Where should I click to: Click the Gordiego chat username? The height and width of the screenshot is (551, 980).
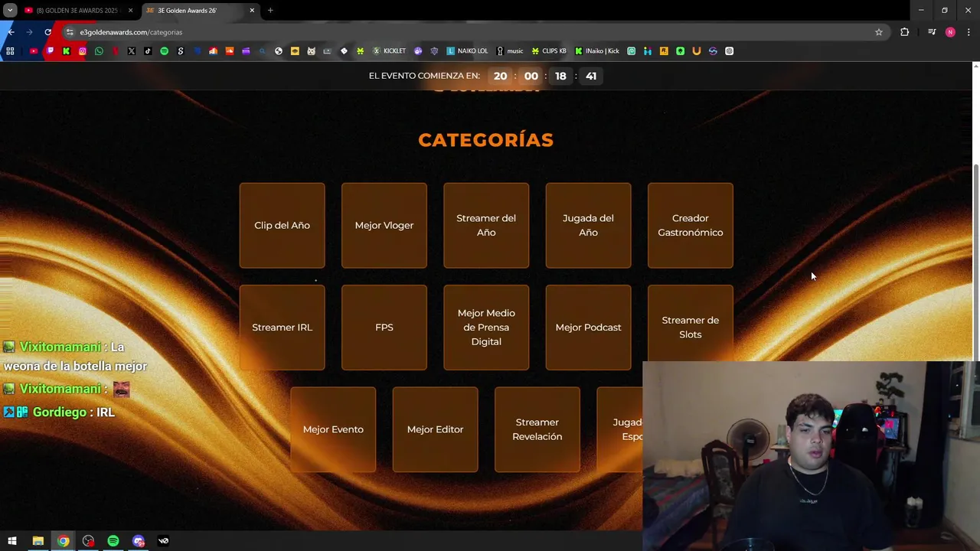pyautogui.click(x=60, y=412)
